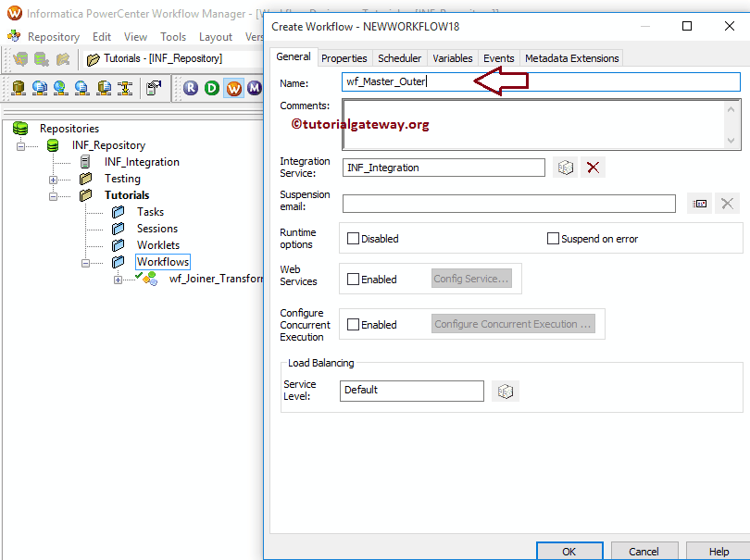The image size is (750, 560).
Task: Click the Comments scrollbar up arrow
Action: coord(731,109)
